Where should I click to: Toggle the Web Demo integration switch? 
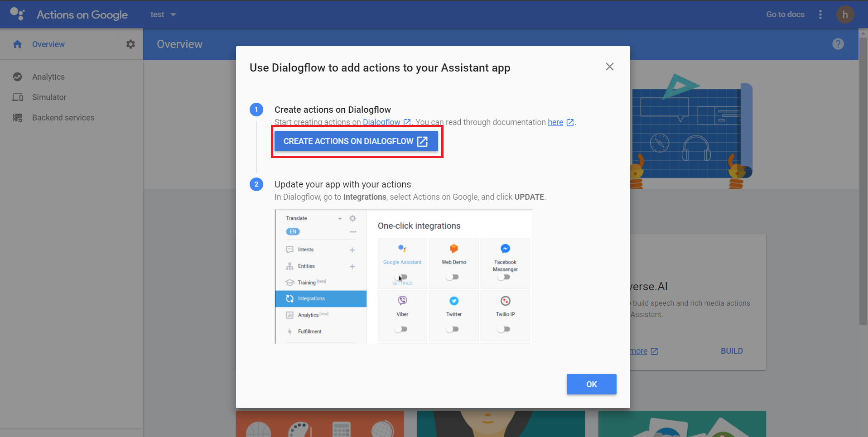[x=453, y=277]
